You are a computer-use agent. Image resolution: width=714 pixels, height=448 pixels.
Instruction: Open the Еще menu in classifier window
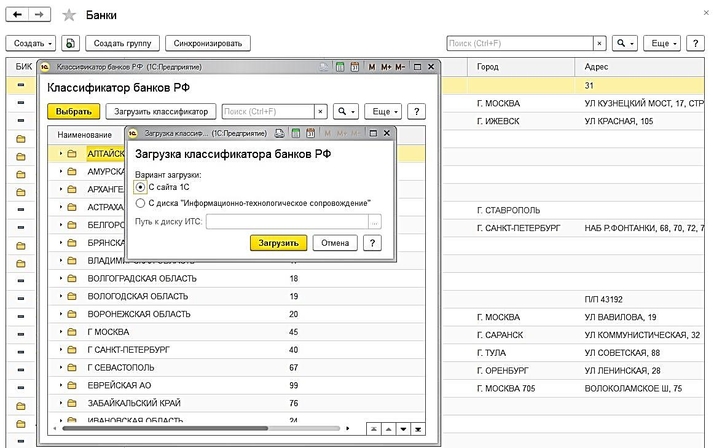tap(383, 112)
